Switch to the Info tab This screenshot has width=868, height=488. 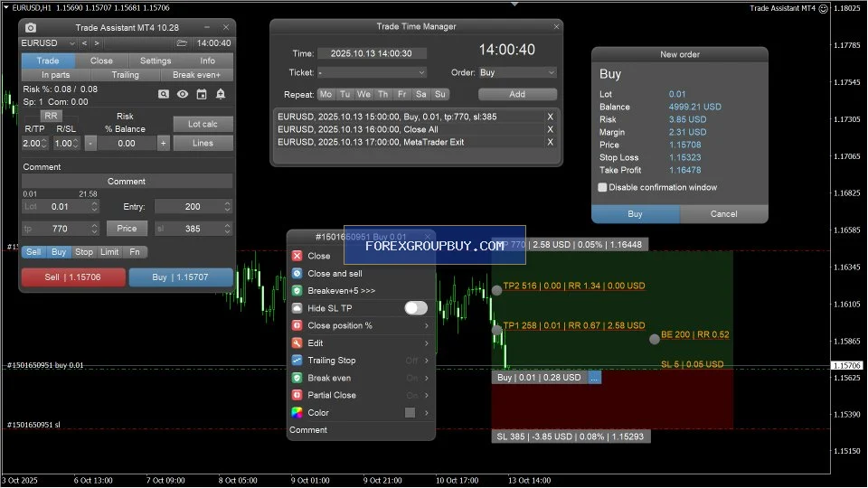208,61
